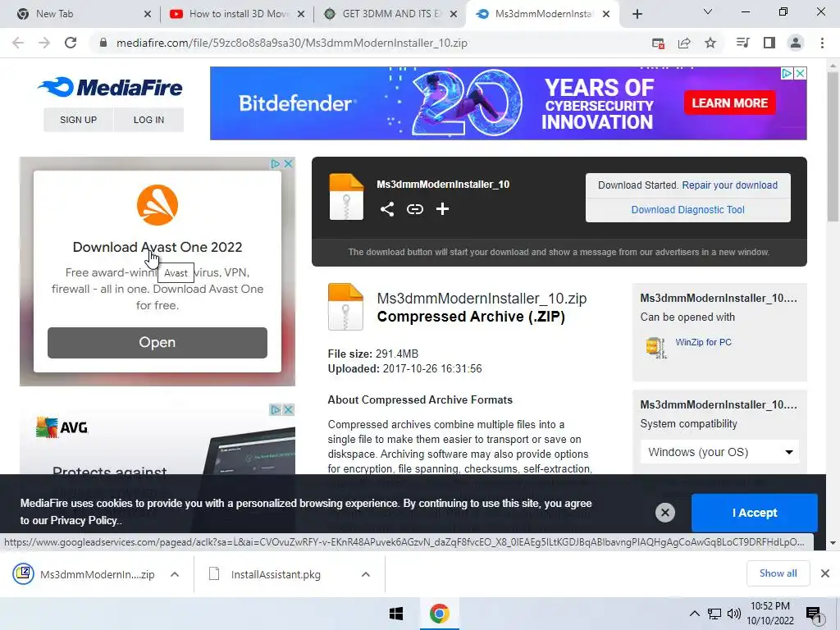
Task: Click LOG IN button
Action: pos(149,120)
